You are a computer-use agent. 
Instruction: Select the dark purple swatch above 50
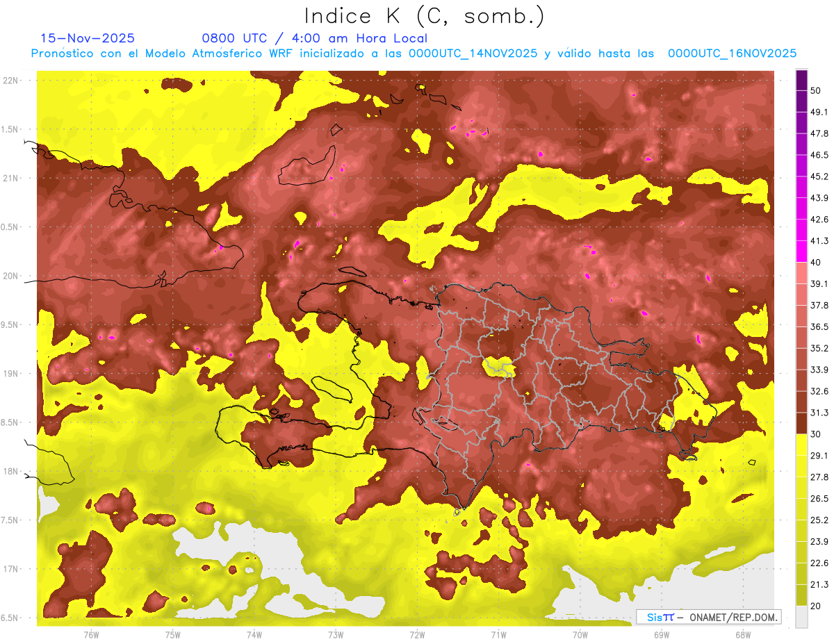coord(801,80)
